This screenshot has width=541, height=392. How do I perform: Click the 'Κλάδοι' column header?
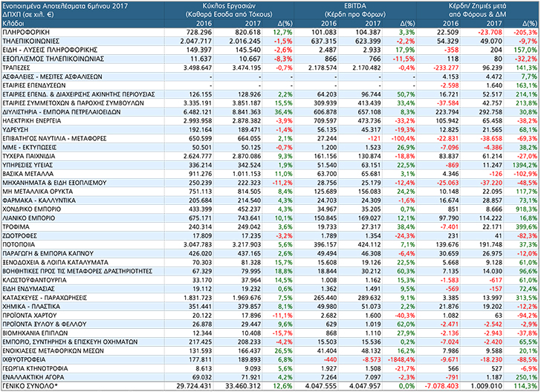tap(12, 24)
